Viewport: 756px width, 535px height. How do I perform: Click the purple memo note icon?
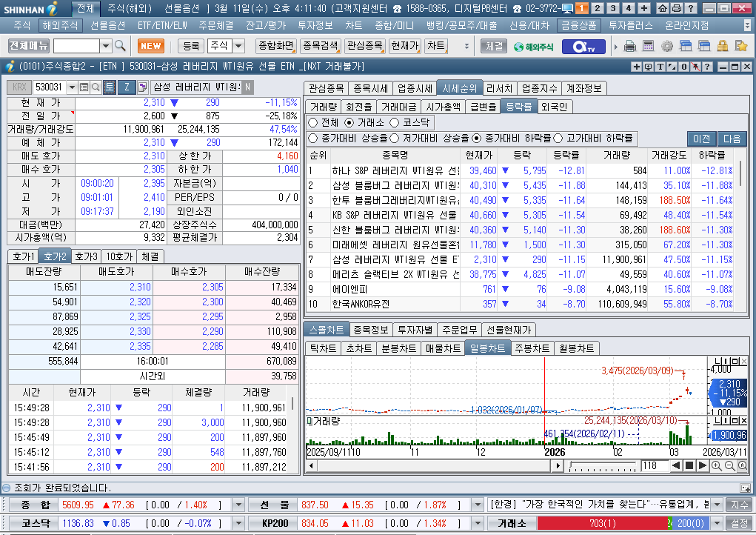click(x=142, y=87)
